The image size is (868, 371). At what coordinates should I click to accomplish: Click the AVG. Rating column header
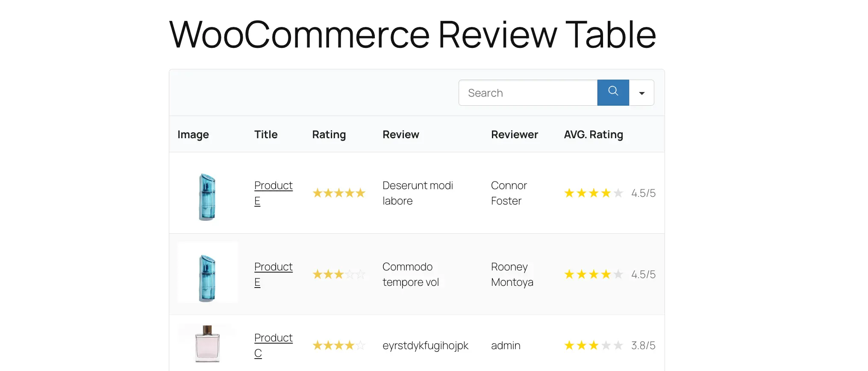coord(594,134)
